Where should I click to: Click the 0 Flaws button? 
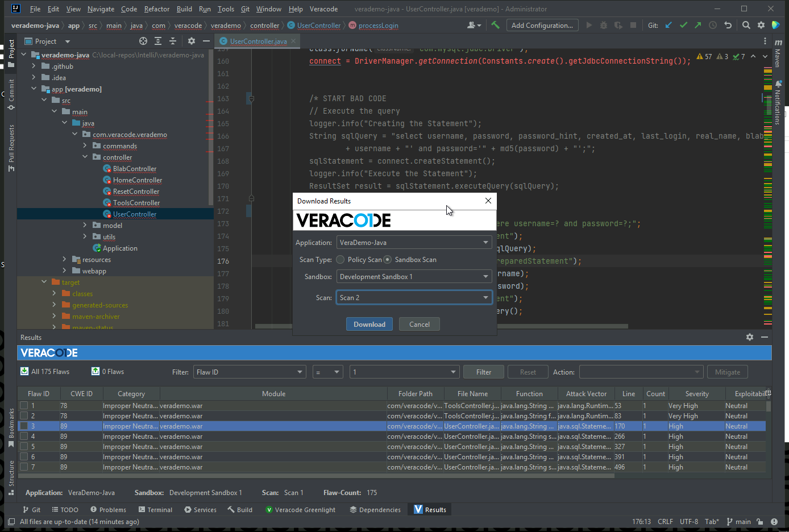click(x=107, y=371)
